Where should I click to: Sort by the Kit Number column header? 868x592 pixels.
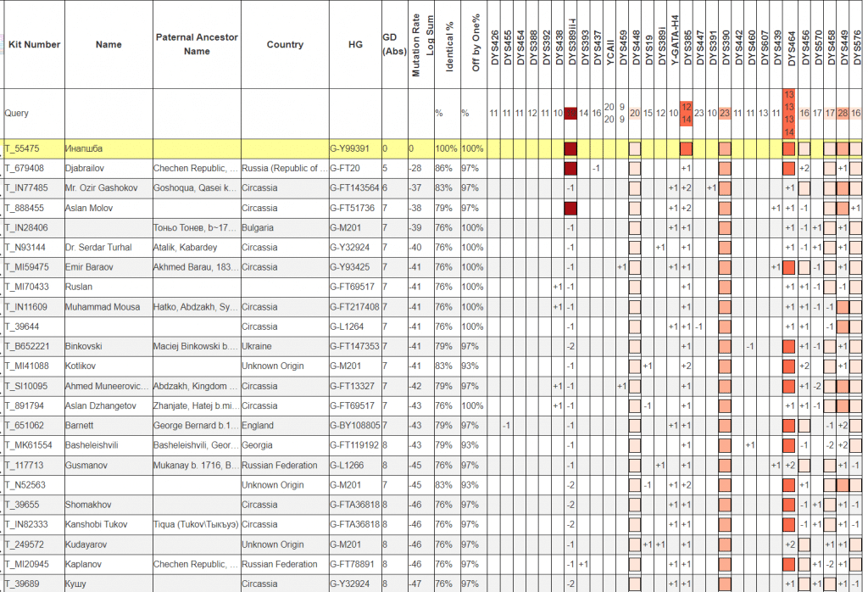(34, 44)
